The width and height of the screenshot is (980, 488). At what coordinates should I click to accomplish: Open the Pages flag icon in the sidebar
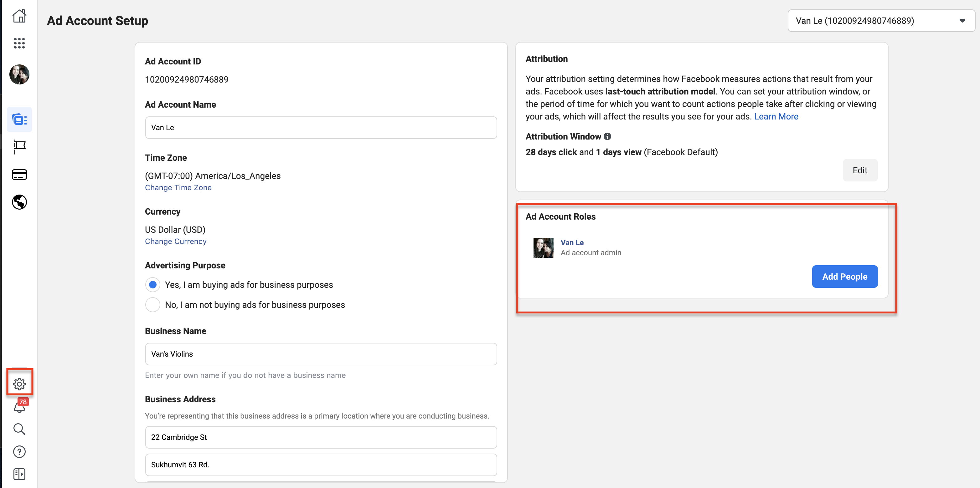19,147
